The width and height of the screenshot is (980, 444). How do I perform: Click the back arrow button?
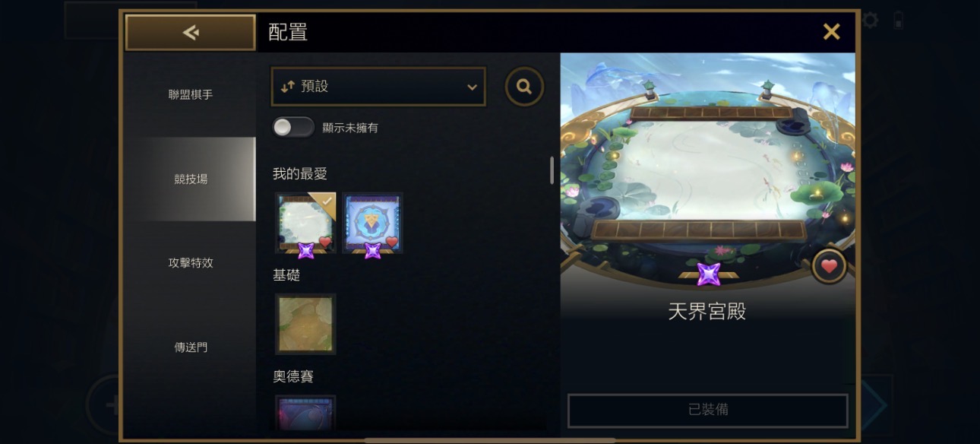click(x=191, y=32)
